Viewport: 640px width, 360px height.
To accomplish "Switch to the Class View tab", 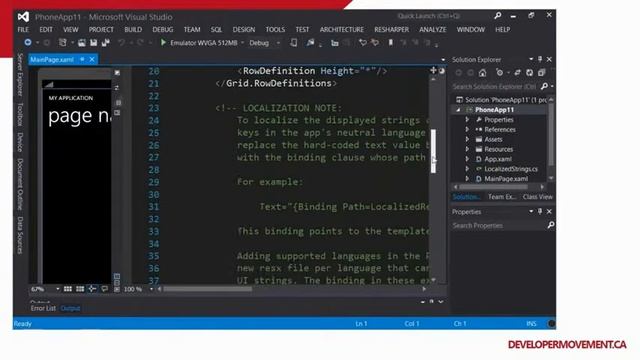I will tap(537, 197).
